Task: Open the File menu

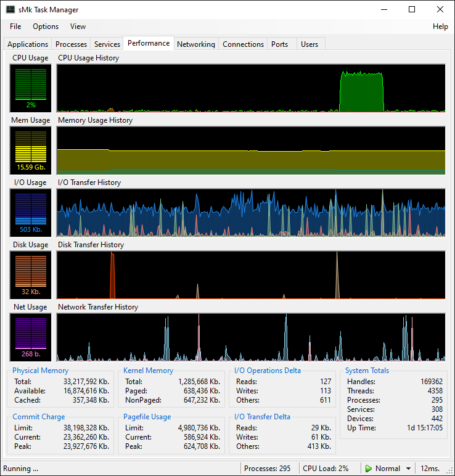Action: point(15,27)
